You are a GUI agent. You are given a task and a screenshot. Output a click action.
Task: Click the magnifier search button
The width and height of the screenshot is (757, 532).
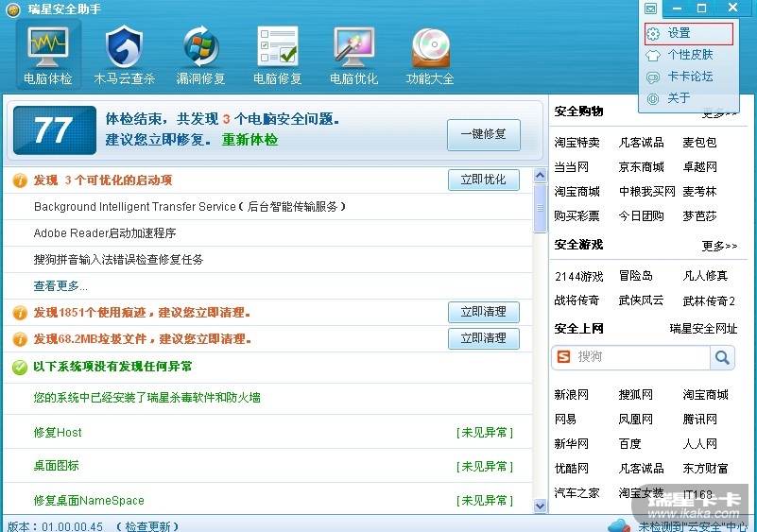[x=722, y=358]
